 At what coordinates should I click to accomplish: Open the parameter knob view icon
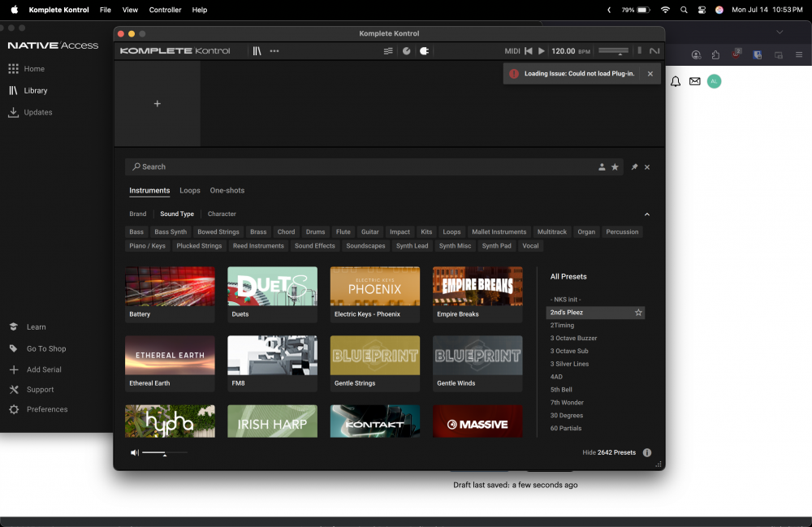(x=407, y=50)
